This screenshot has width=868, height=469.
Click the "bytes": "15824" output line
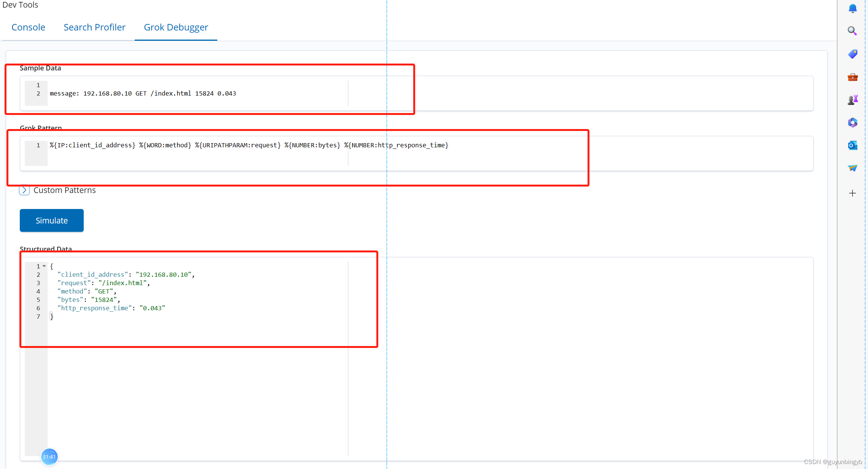coord(89,300)
